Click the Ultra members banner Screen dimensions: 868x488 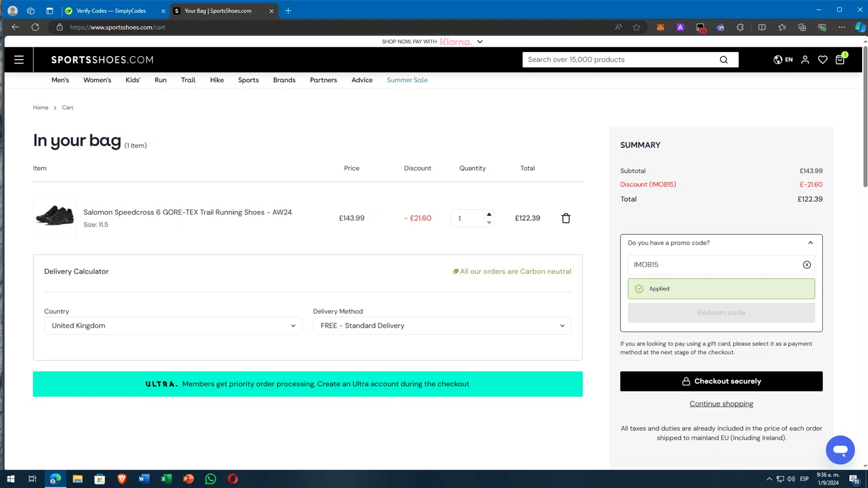[308, 384]
